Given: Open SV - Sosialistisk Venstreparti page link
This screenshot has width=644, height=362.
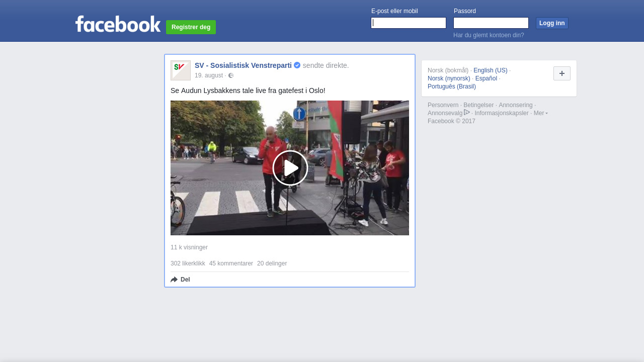Looking at the screenshot, I should (x=243, y=65).
